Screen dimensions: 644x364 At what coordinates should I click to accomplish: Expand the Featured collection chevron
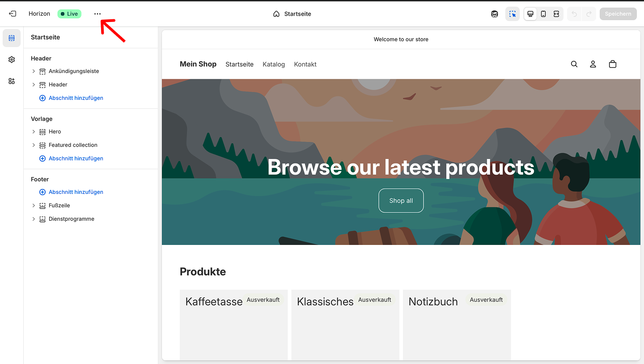click(34, 145)
